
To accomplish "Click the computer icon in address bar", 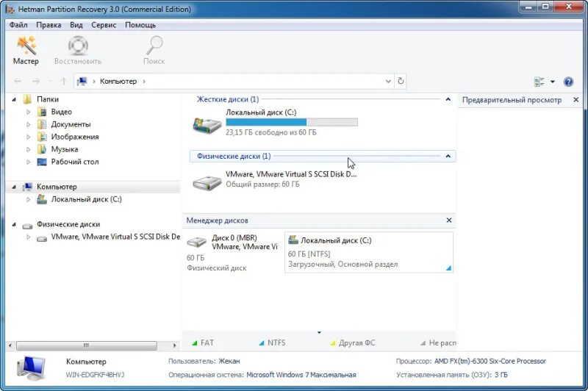I will (x=82, y=82).
